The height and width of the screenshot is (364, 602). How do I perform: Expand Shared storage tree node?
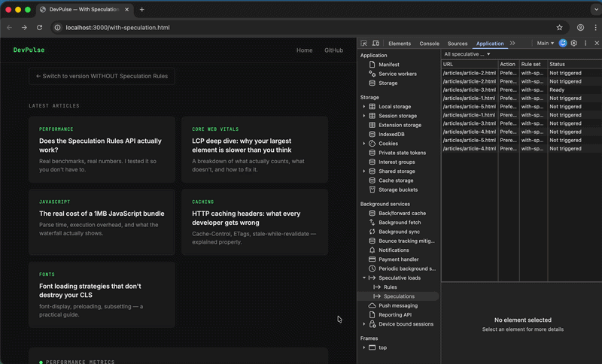click(x=364, y=171)
